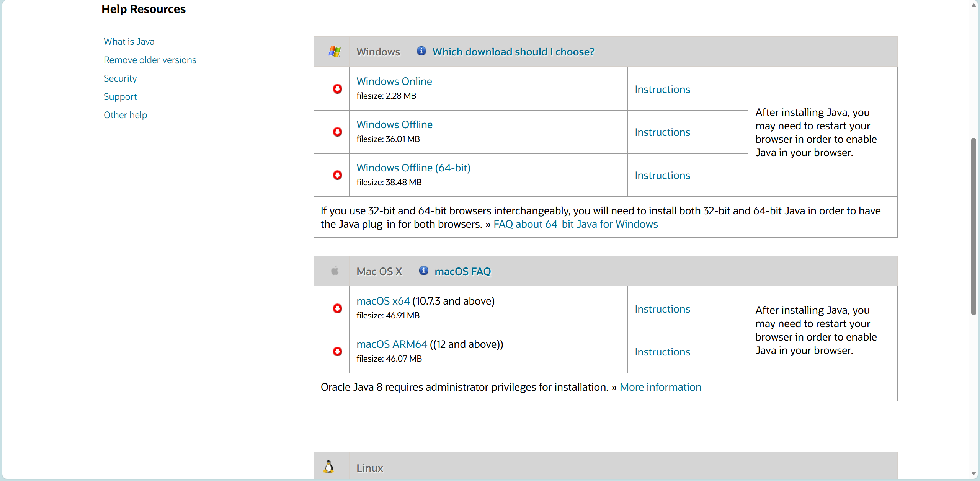
Task: Click the page vertical scrollbar thumb
Action: pos(973,226)
